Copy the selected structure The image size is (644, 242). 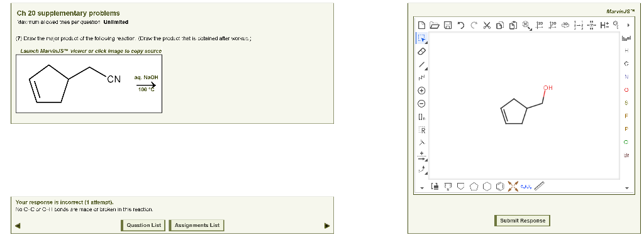tap(500, 25)
